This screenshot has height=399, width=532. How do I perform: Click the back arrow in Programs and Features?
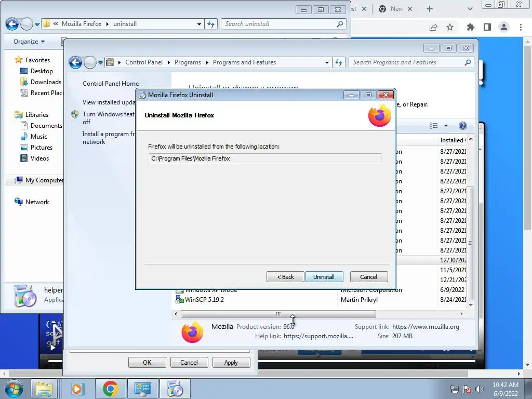point(75,62)
